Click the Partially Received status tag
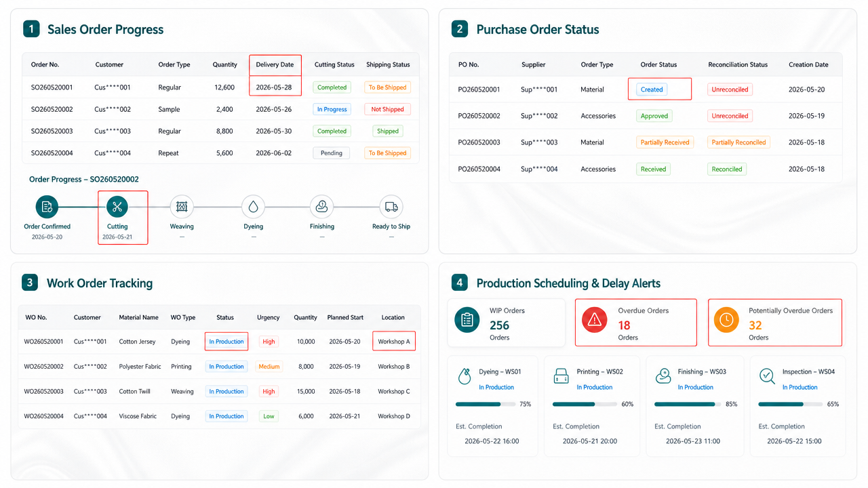The image size is (868, 488). [x=665, y=142]
